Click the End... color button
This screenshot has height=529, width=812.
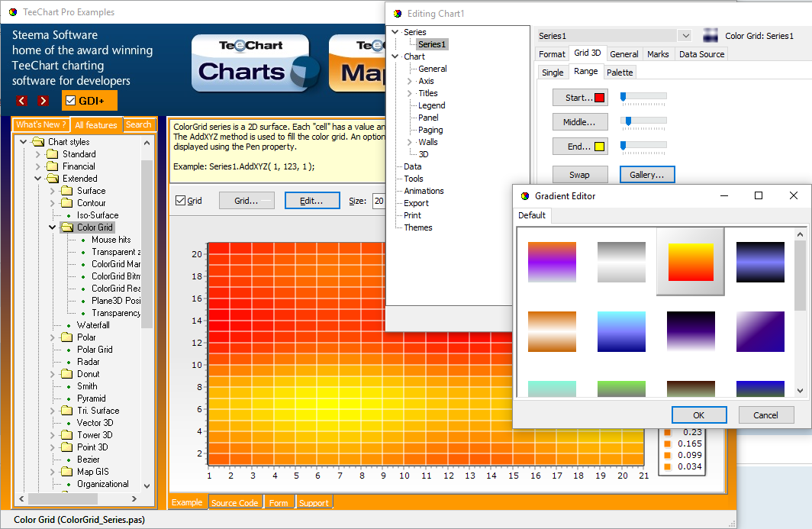click(x=580, y=147)
